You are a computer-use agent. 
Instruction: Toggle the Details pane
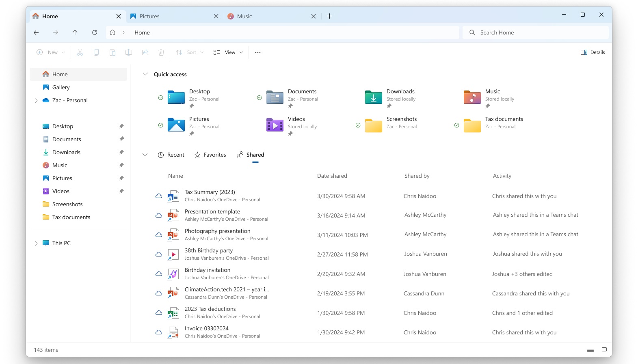click(x=593, y=52)
